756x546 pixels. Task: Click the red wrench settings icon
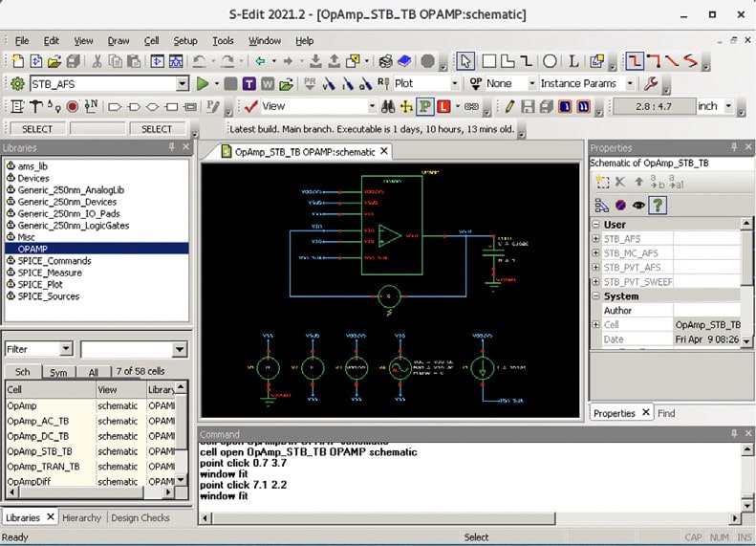[x=651, y=84]
